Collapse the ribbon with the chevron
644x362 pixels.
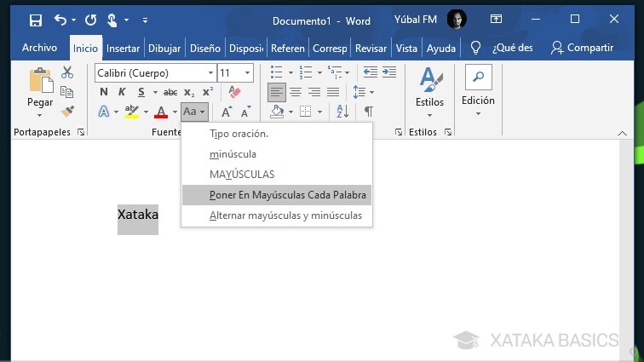(x=622, y=133)
